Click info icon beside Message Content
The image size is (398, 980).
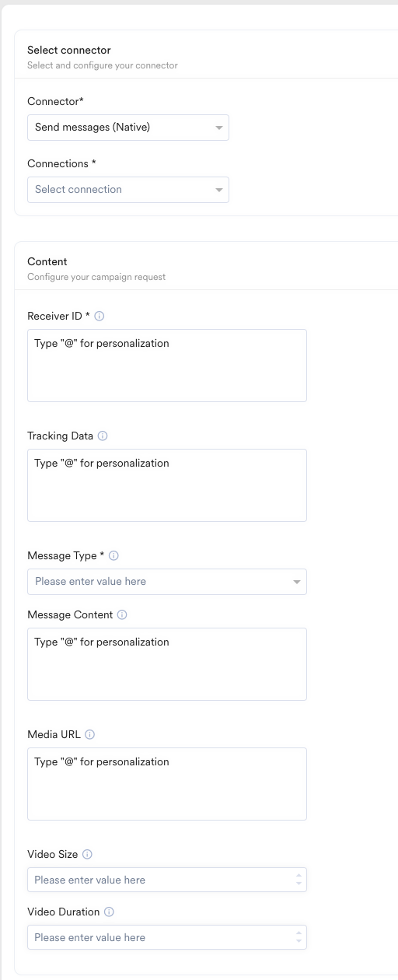coord(122,615)
